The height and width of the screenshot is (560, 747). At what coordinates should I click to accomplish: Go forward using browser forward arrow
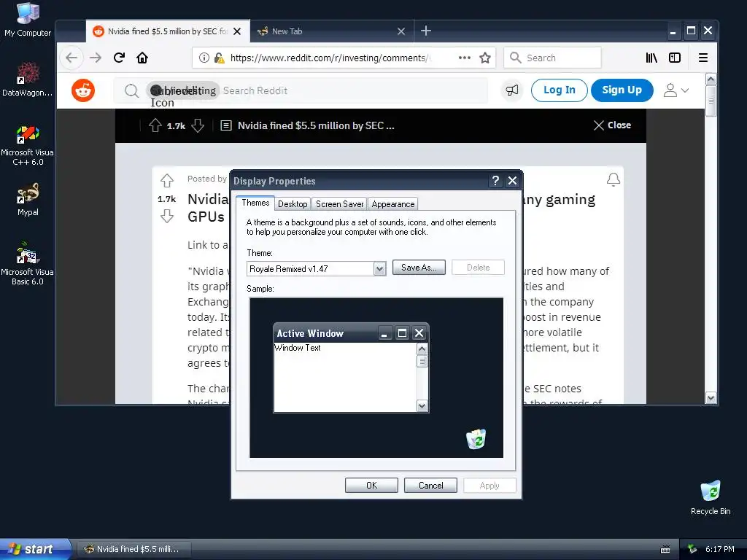click(x=96, y=58)
